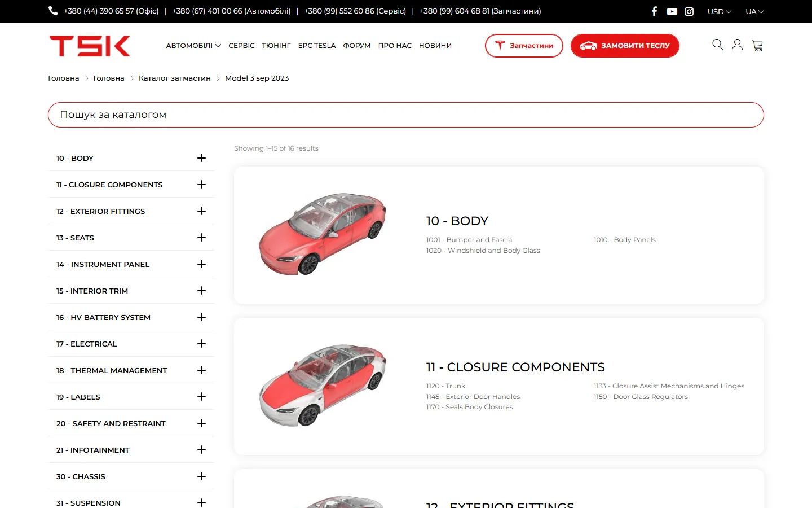Open 1010 - Body Panels

tap(625, 240)
